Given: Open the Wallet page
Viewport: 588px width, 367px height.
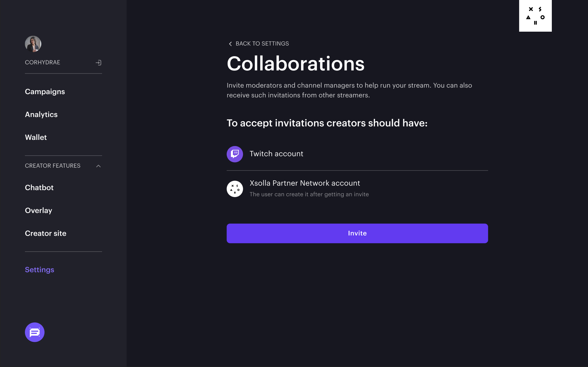Looking at the screenshot, I should 36,137.
